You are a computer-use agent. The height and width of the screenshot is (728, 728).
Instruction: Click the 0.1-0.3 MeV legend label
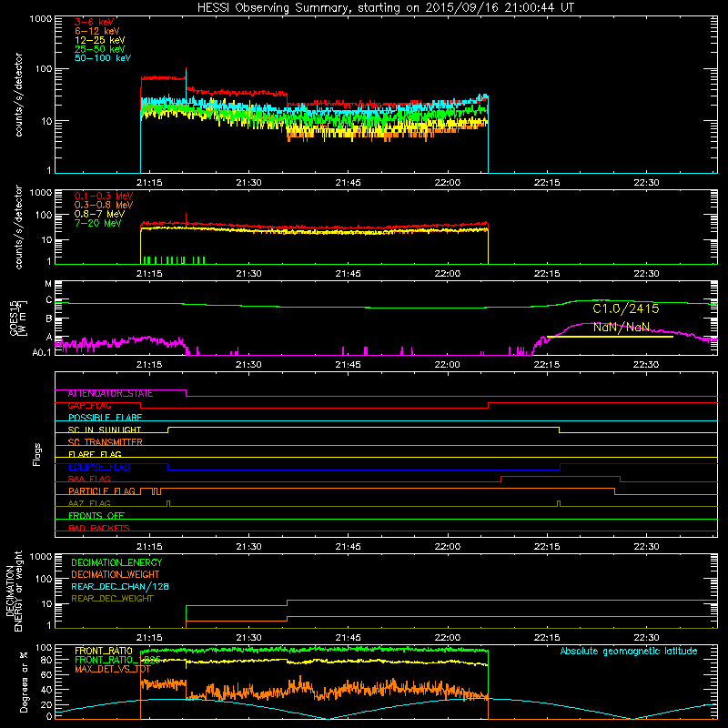click(x=104, y=196)
